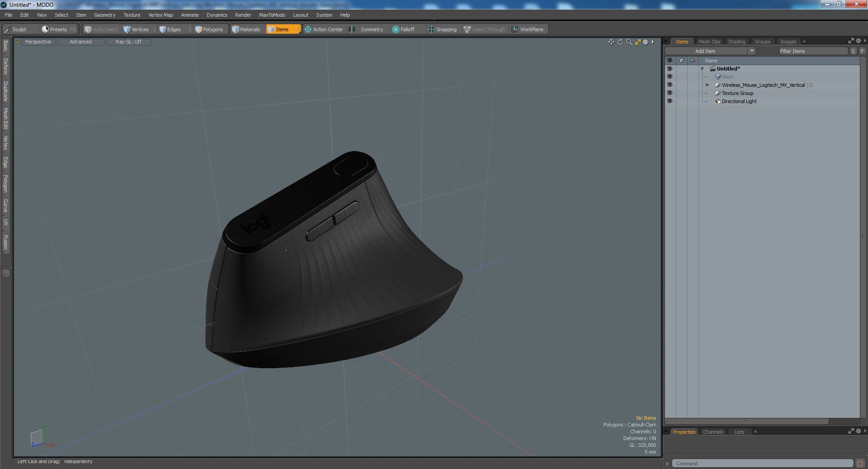The image size is (868, 469).
Task: Toggle visibility of Texture Group
Action: tap(669, 93)
